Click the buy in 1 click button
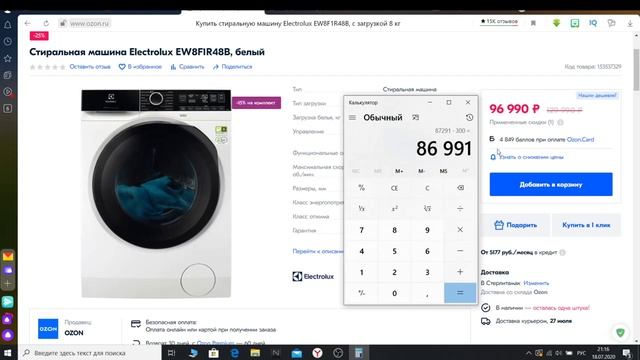640x360 pixels. click(586, 225)
